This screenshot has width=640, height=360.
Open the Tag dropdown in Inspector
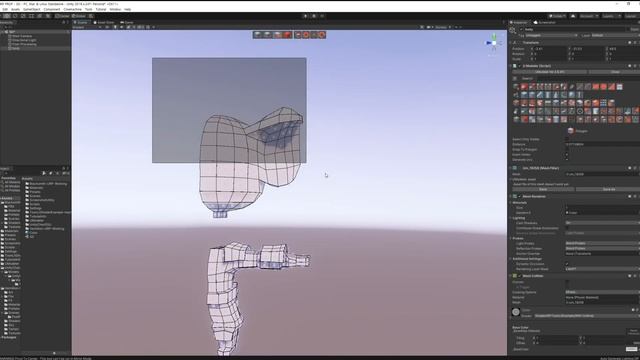(552, 36)
